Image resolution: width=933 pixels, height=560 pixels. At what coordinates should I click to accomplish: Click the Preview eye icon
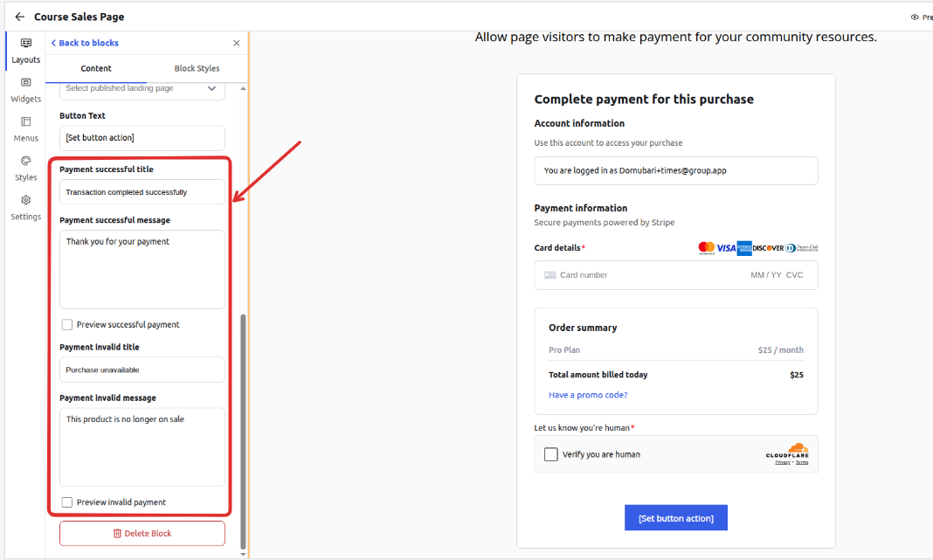915,17
